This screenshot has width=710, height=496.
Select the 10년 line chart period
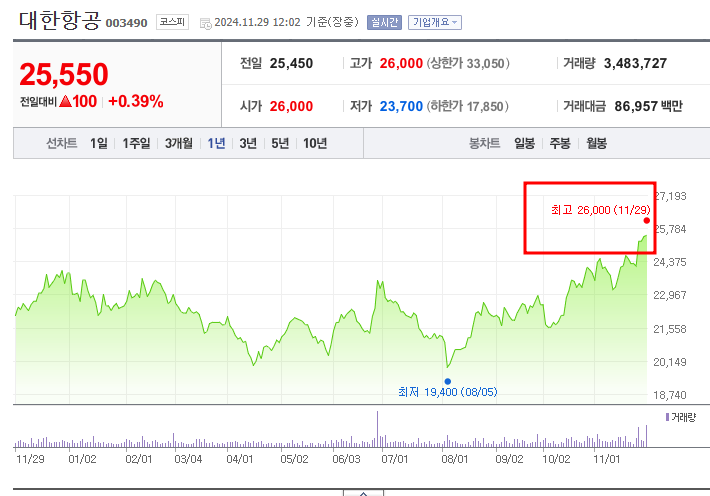click(315, 144)
